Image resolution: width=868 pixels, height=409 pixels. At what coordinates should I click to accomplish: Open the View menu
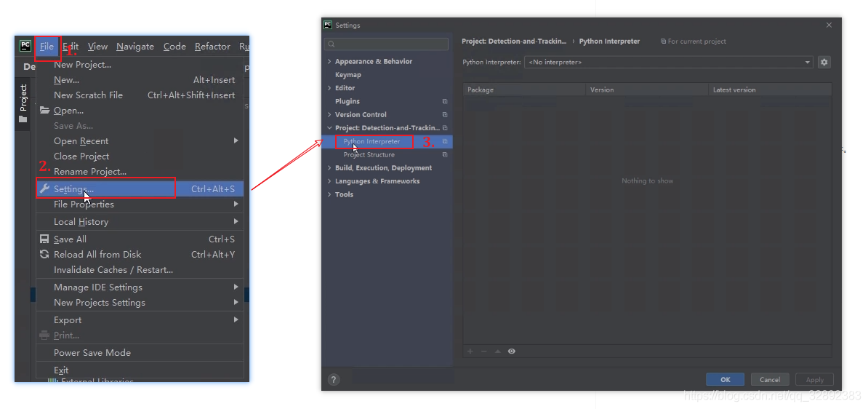(97, 47)
